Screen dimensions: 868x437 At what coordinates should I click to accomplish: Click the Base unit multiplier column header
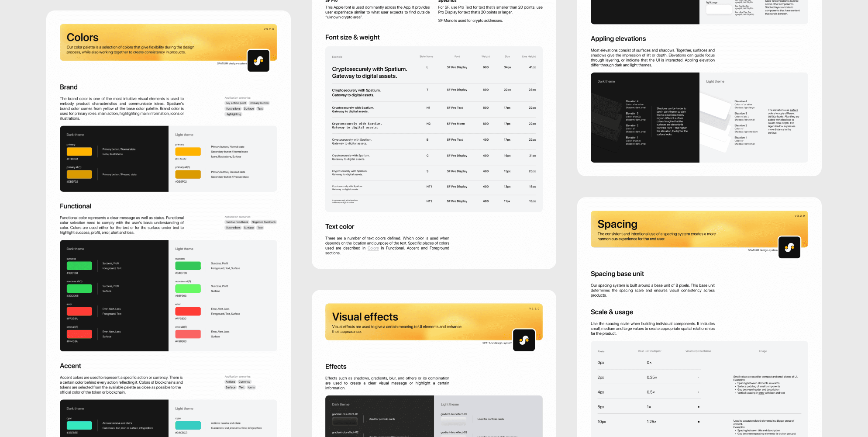tap(650, 351)
